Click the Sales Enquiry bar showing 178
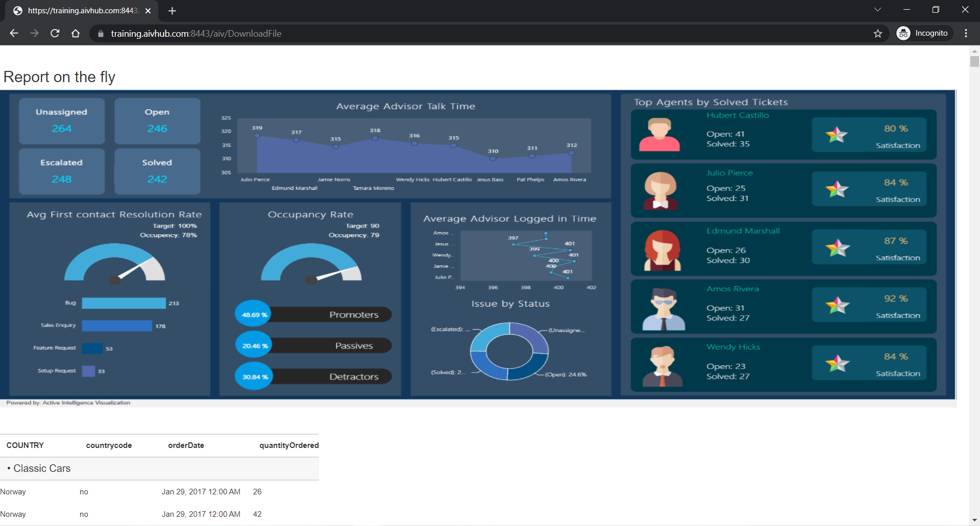 click(x=117, y=325)
